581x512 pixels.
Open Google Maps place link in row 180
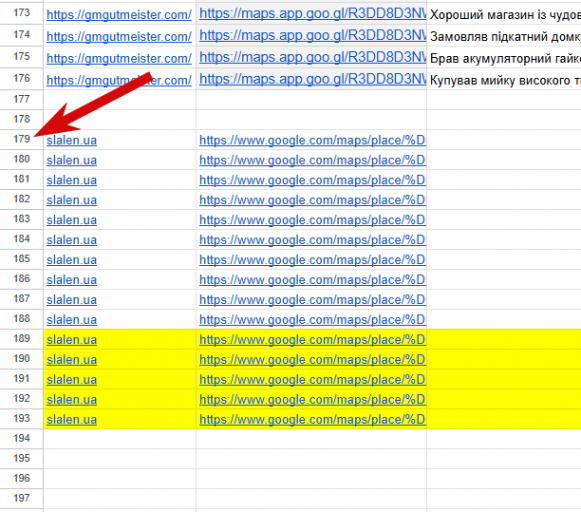(x=312, y=160)
